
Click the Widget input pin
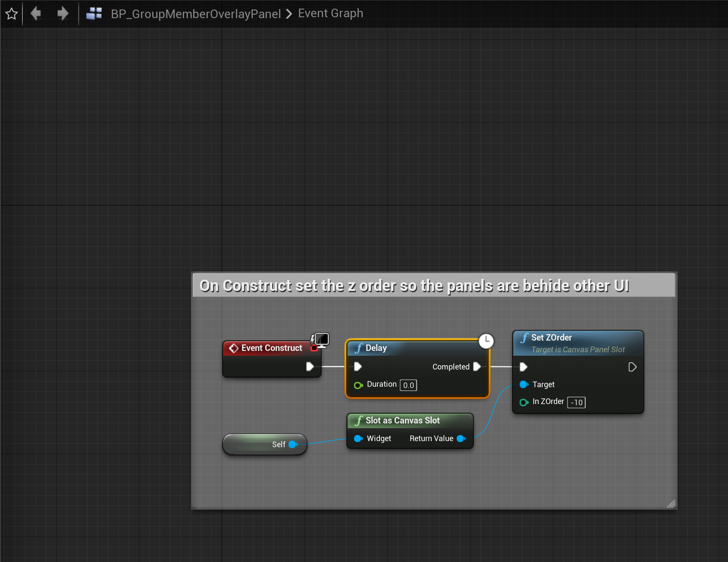(x=358, y=439)
